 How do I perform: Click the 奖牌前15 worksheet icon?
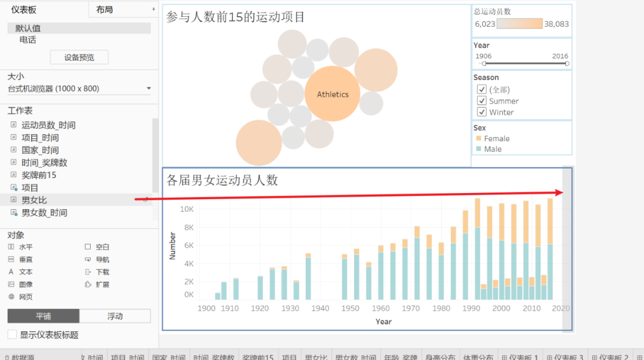point(13,175)
